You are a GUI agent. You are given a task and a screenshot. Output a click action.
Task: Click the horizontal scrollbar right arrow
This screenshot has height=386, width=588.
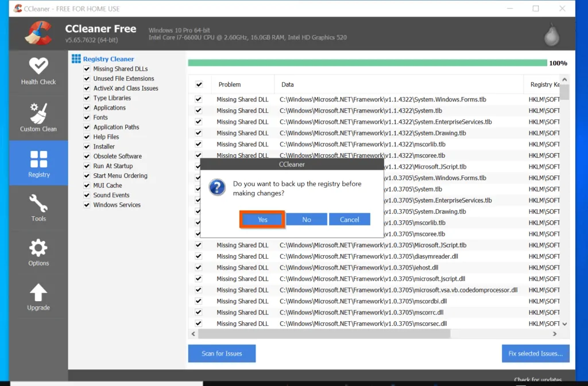(555, 334)
